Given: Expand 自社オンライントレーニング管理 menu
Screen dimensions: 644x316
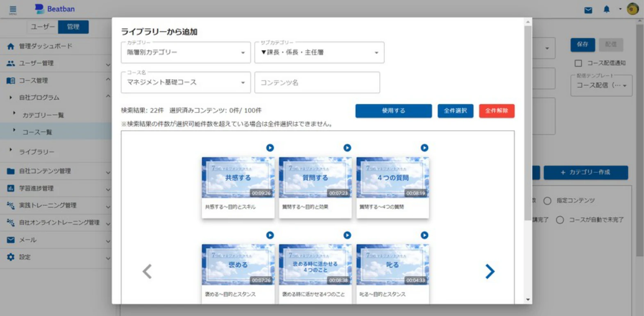Looking at the screenshot, I should pyautogui.click(x=56, y=222).
